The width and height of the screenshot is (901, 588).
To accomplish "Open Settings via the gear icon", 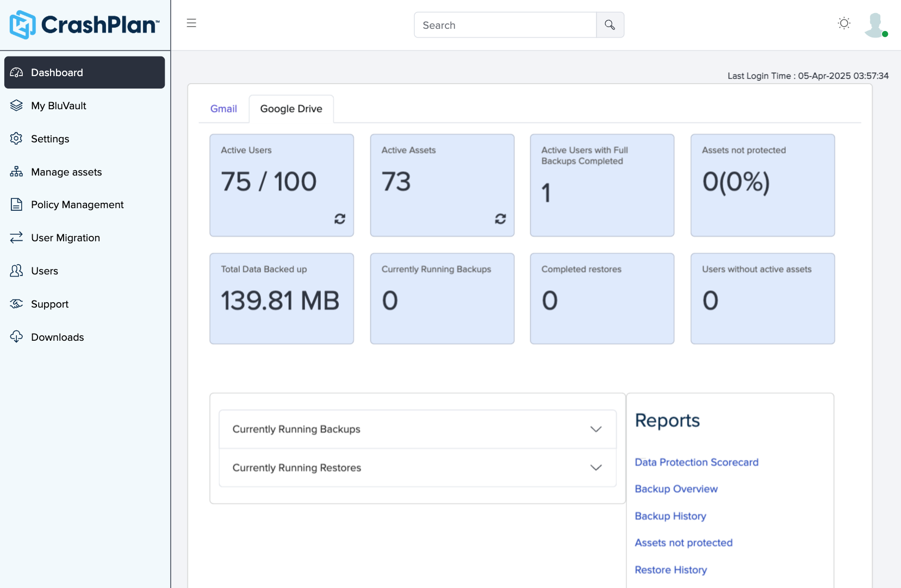I will [16, 139].
